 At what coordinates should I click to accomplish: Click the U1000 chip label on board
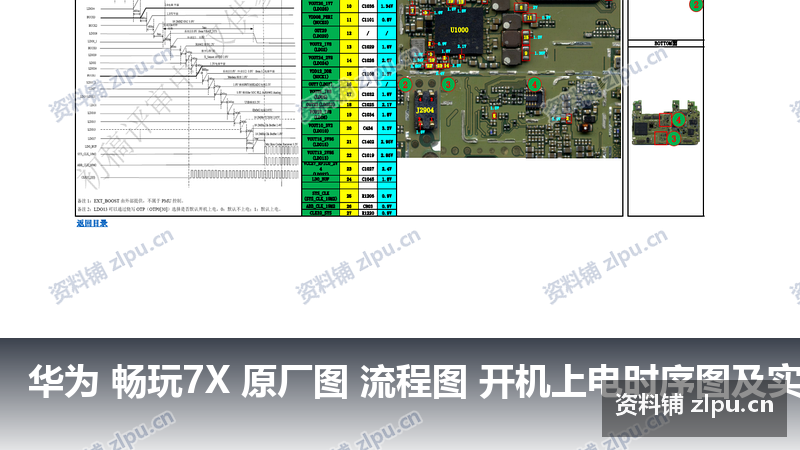pyautogui.click(x=459, y=30)
